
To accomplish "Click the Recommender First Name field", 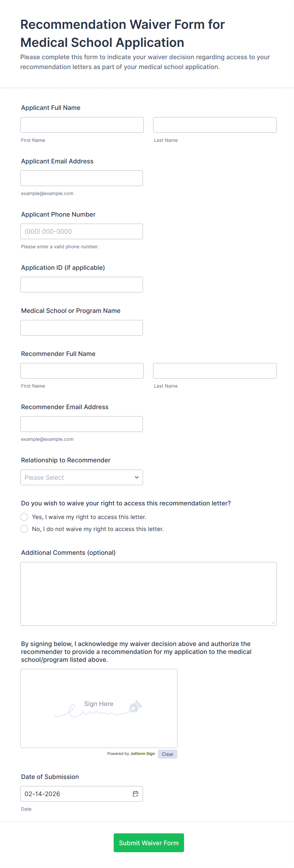I will click(82, 371).
